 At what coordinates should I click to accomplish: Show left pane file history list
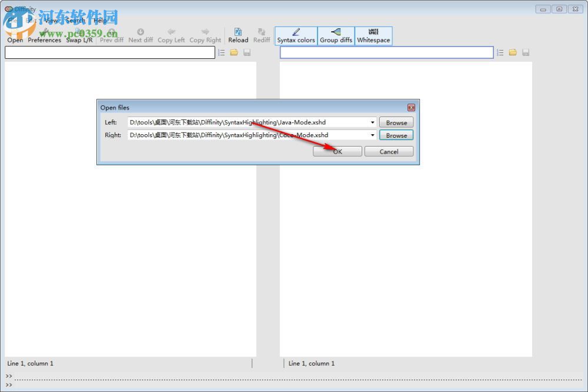click(x=222, y=52)
